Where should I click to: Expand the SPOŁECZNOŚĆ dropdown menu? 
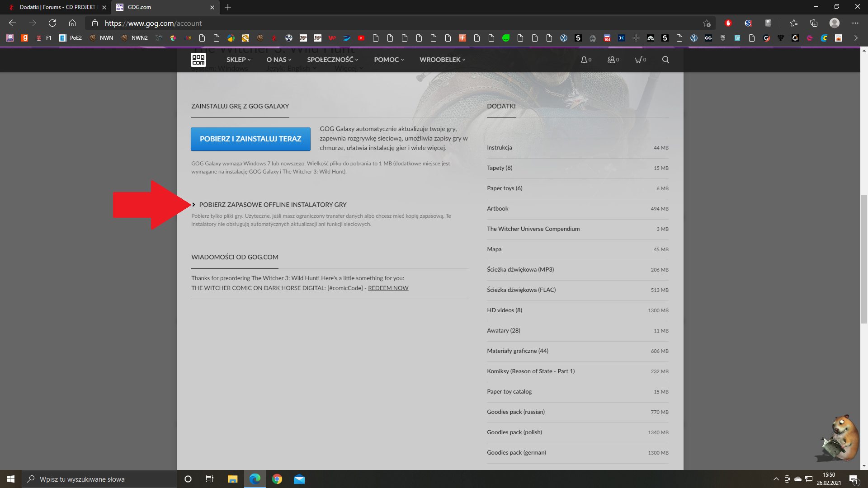point(332,60)
